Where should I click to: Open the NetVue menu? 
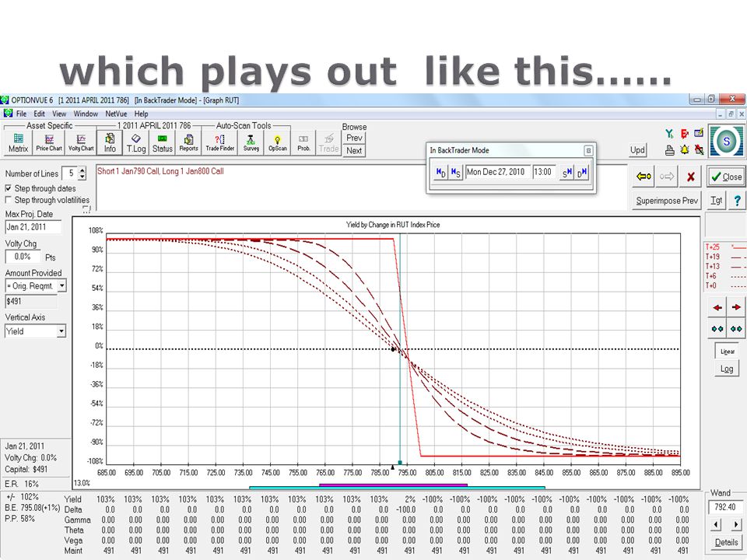[x=116, y=114]
